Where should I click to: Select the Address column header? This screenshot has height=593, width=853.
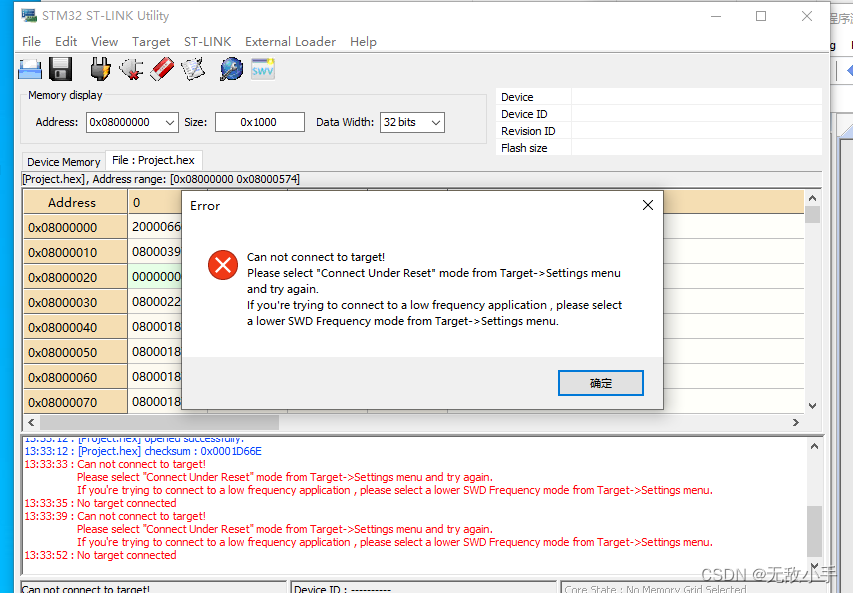(75, 202)
